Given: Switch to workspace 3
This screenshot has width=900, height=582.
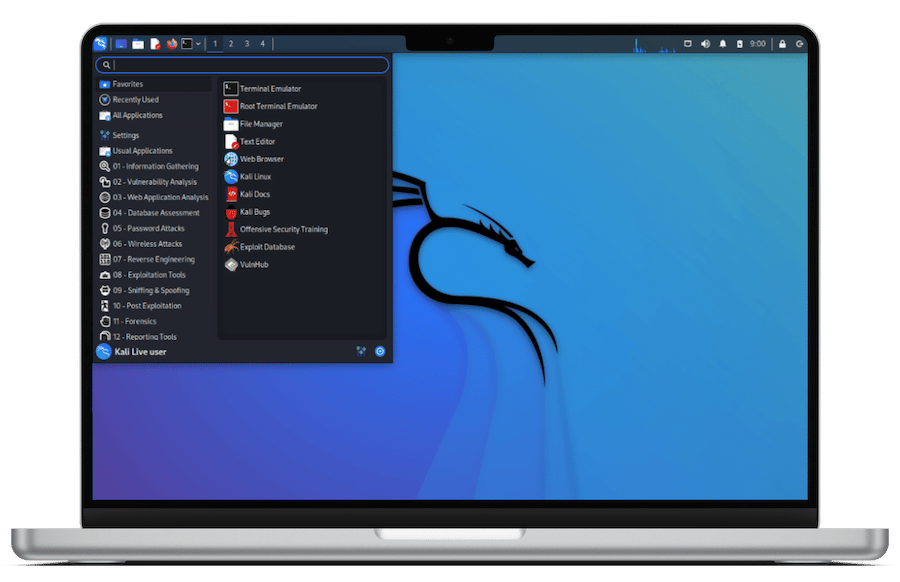Looking at the screenshot, I should click(247, 44).
